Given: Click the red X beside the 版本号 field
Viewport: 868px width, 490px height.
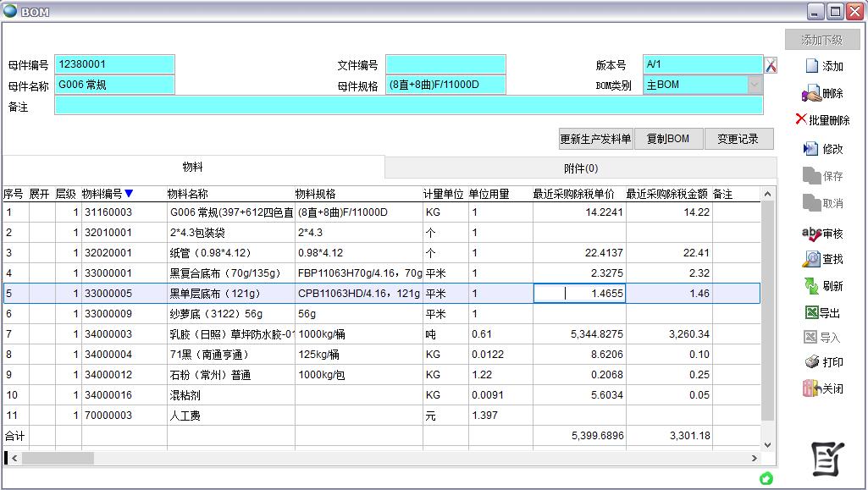Looking at the screenshot, I should click(771, 65).
